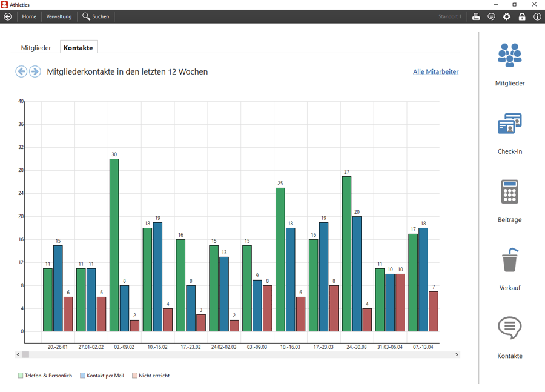545x392 pixels.
Task: Open the Check-In card icon
Action: point(509,124)
